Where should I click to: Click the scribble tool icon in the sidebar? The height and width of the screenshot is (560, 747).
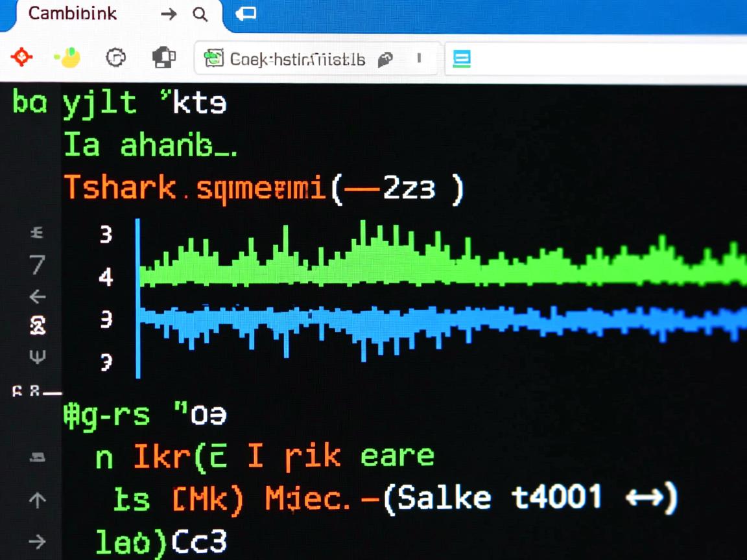pyautogui.click(x=37, y=326)
